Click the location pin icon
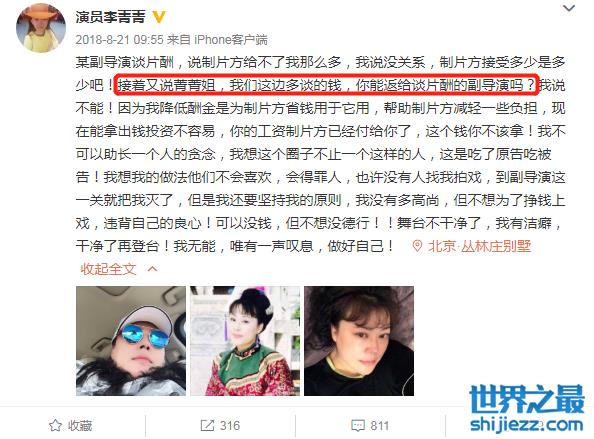This screenshot has height=439, width=594. click(417, 247)
